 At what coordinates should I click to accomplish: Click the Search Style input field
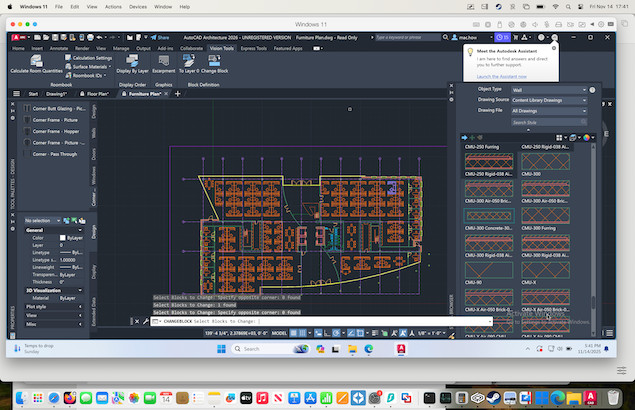click(x=548, y=122)
